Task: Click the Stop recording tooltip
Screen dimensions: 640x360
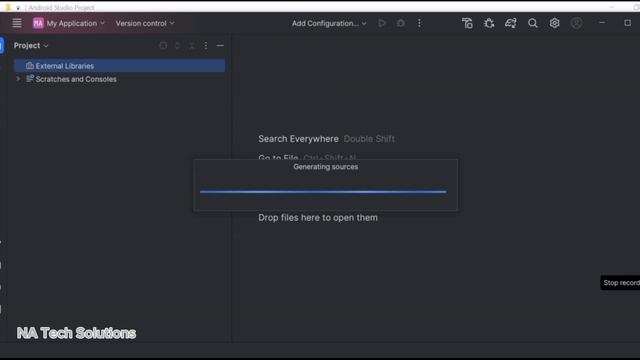Action: (620, 282)
